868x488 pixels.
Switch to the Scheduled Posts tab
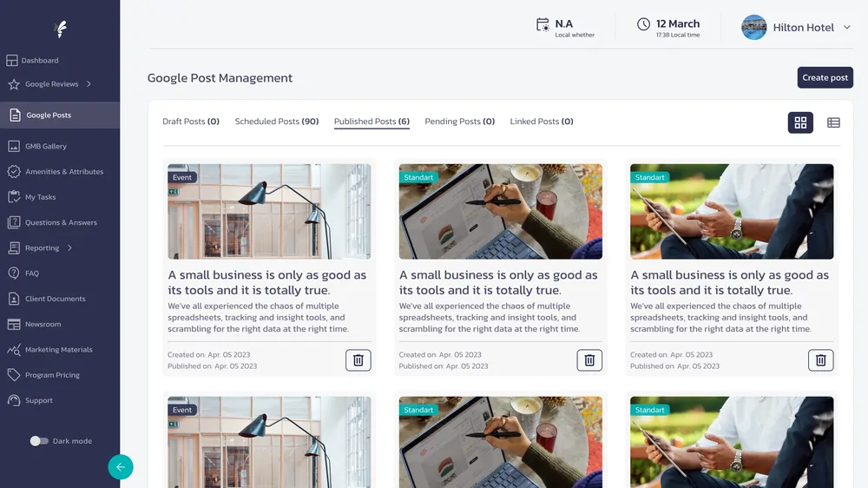pos(277,122)
